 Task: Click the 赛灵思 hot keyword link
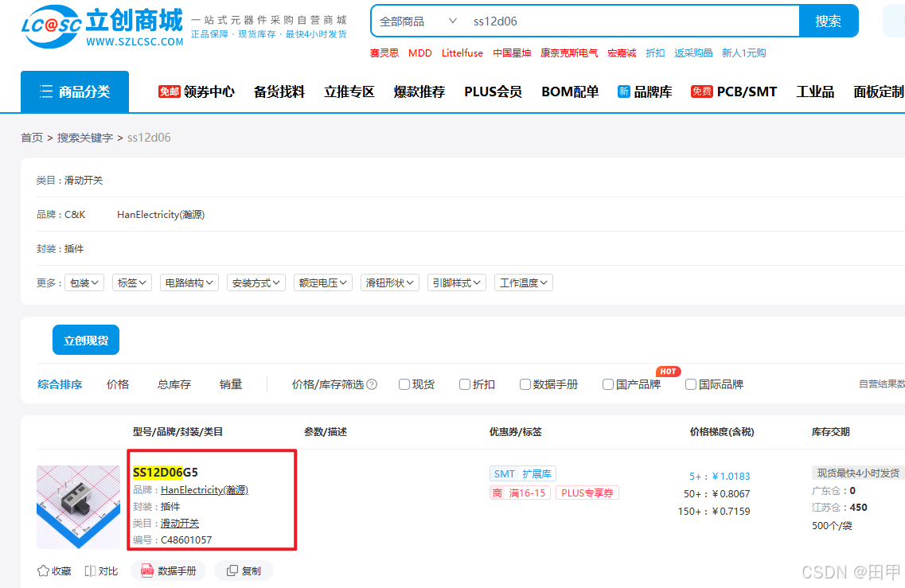point(384,53)
